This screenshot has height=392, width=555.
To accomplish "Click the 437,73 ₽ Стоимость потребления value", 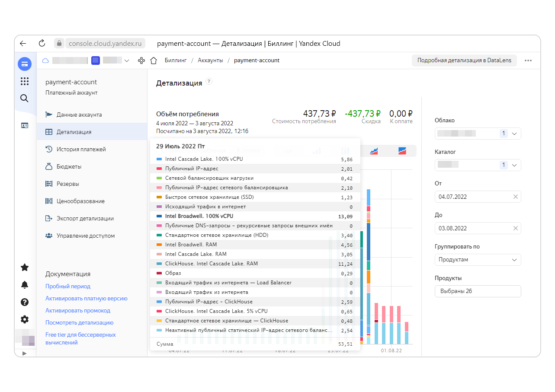I will 319,114.
